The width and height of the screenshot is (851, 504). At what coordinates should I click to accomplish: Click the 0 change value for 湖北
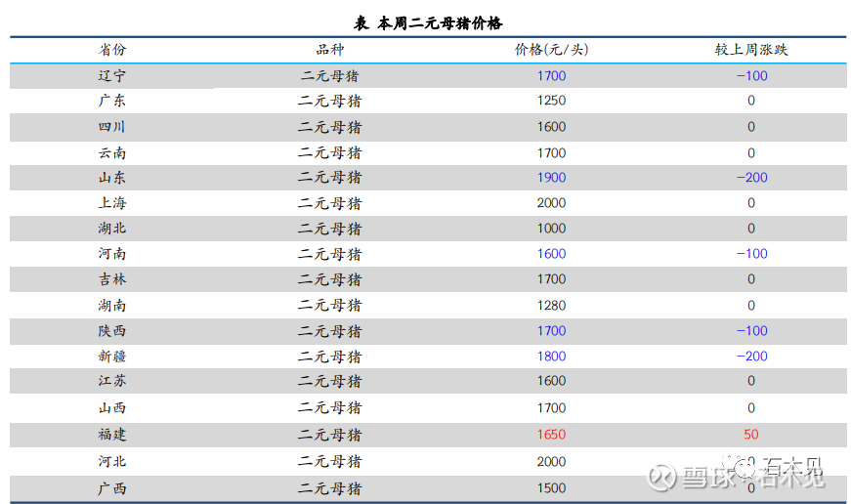point(751,229)
